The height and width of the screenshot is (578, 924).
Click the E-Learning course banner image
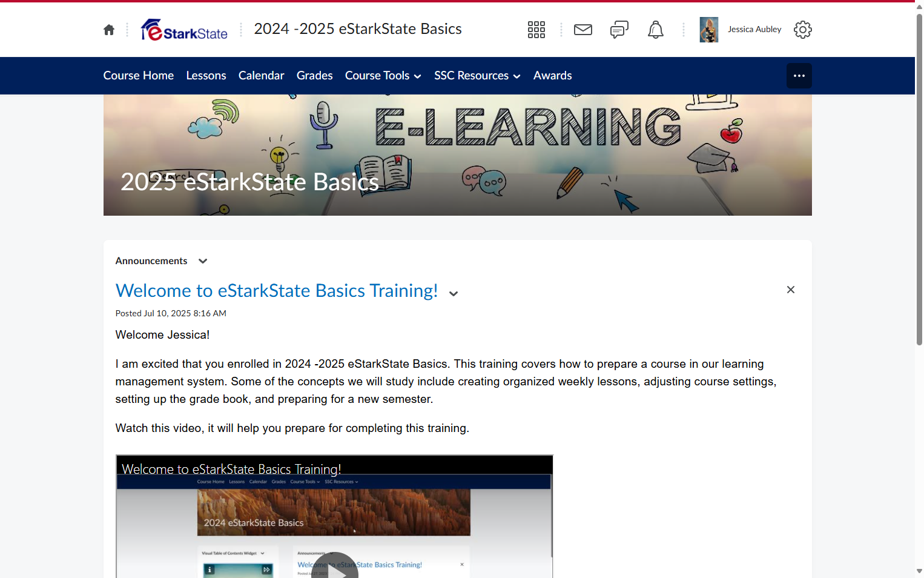[x=458, y=155]
